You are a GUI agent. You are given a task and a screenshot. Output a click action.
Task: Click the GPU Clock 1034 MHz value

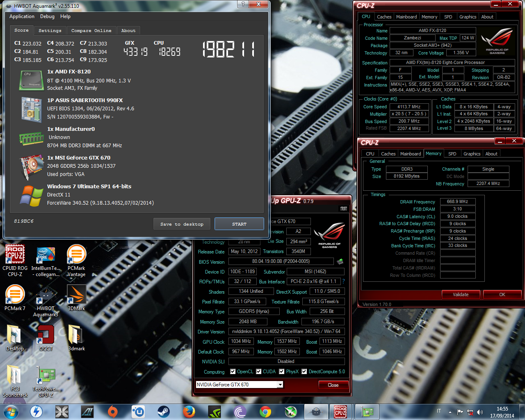pos(241,341)
